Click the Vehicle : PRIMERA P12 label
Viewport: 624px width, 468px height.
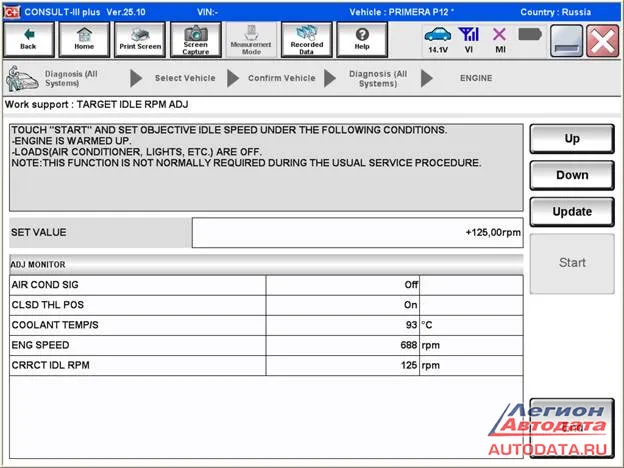[x=401, y=12]
